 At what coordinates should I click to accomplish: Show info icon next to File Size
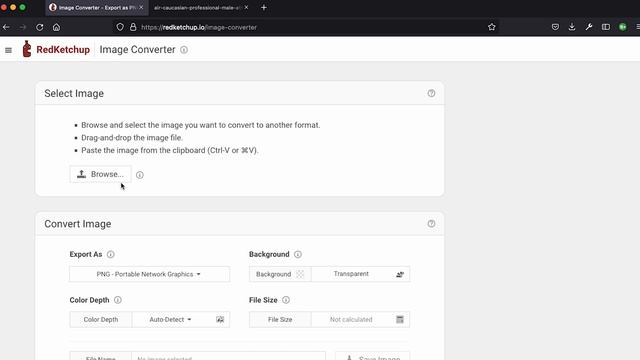[286, 300]
